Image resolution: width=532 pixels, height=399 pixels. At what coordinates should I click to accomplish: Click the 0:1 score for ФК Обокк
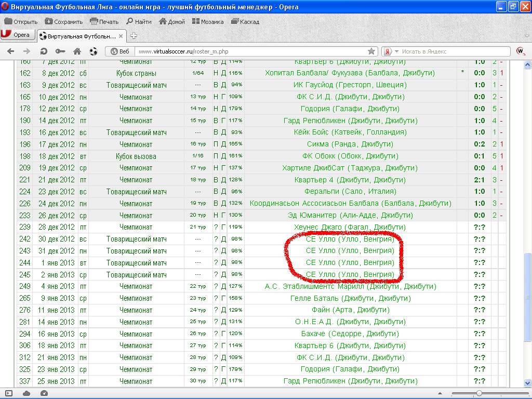tap(480, 156)
